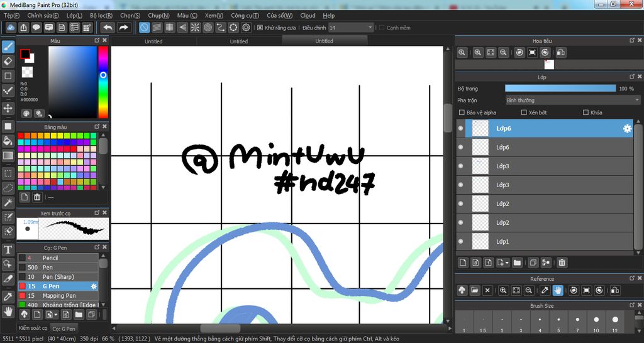Click the Redo arrow in the toolbar
644x343 pixels.
pyautogui.click(x=123, y=28)
